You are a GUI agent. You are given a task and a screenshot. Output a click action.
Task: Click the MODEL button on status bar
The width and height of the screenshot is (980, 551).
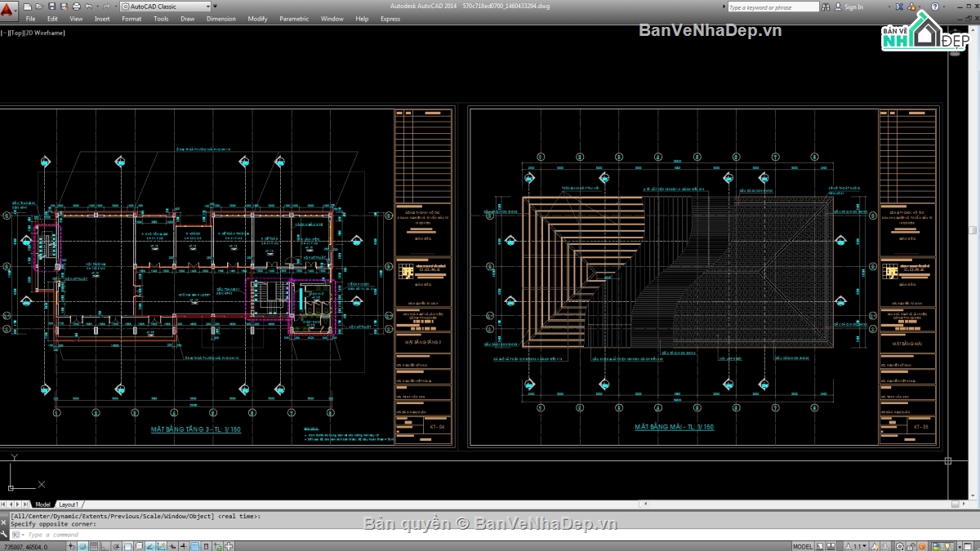tap(803, 545)
